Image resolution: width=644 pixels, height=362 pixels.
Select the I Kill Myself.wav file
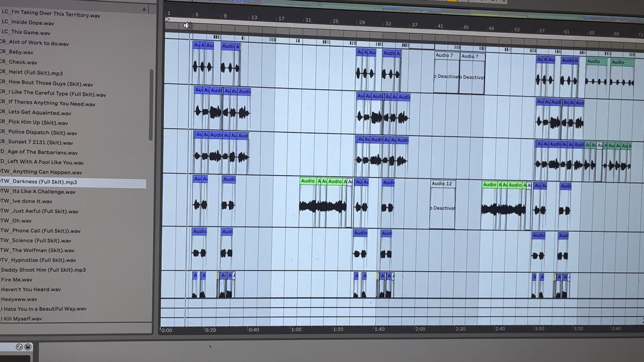pyautogui.click(x=21, y=319)
